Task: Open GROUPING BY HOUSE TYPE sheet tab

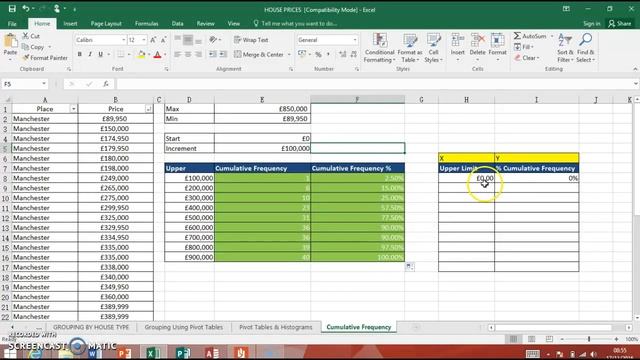Action: point(91,327)
